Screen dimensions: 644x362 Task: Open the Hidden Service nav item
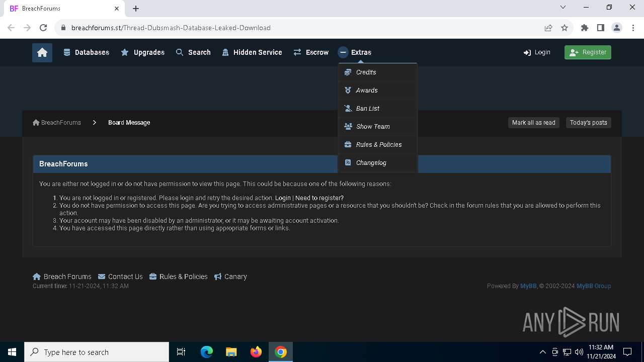coord(252,52)
